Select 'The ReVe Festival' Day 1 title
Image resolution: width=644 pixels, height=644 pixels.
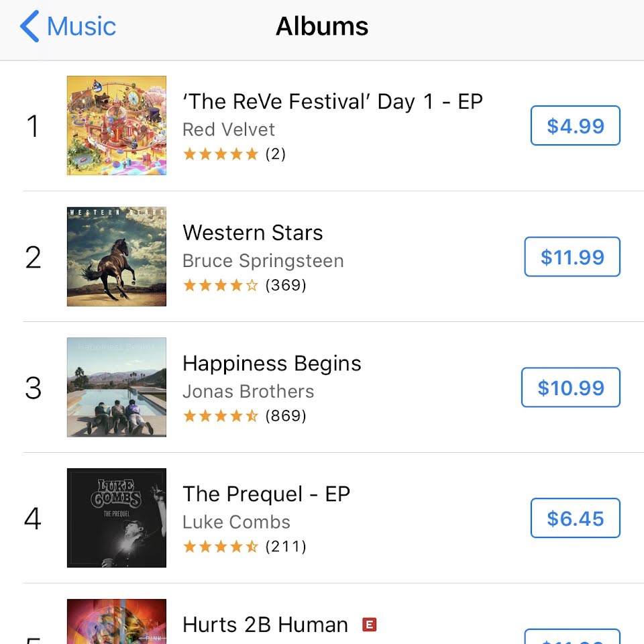pyautogui.click(x=332, y=101)
